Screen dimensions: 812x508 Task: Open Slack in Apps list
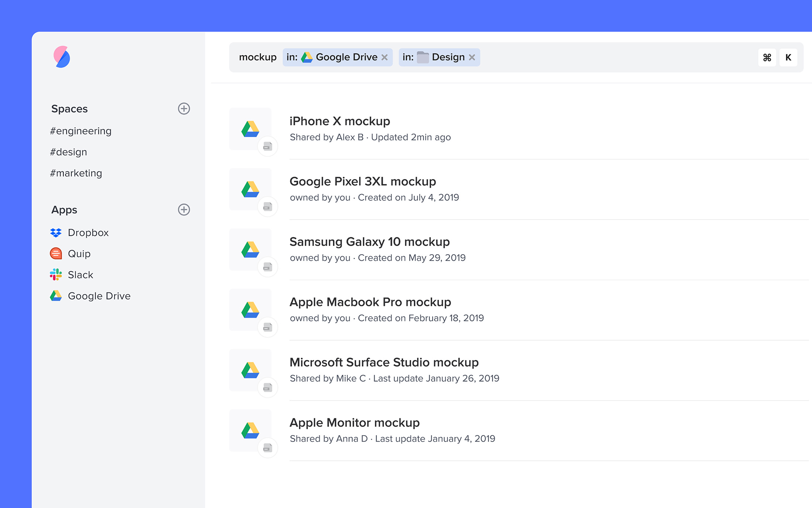[80, 275]
